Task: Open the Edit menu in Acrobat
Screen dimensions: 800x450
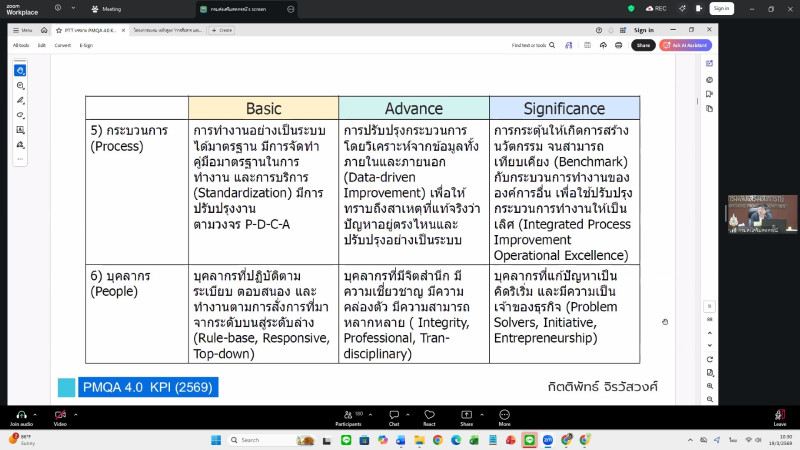Action: tap(42, 45)
